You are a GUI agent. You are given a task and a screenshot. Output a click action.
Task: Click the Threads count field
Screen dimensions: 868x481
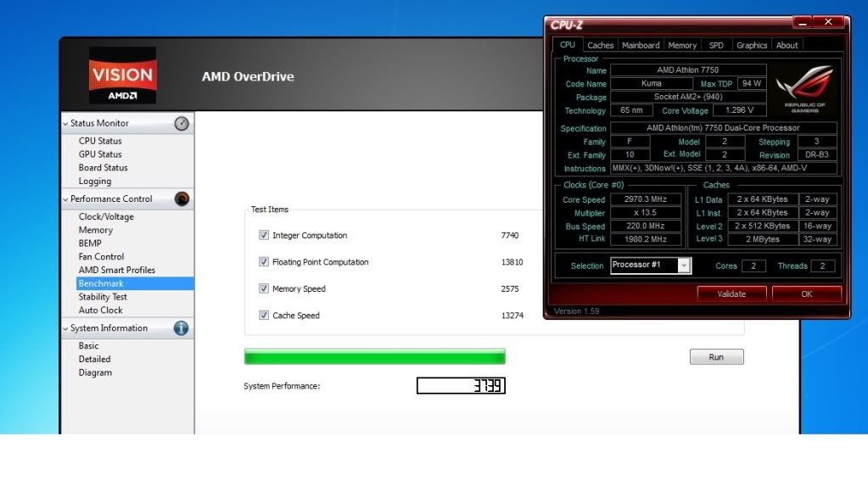pyautogui.click(x=823, y=266)
